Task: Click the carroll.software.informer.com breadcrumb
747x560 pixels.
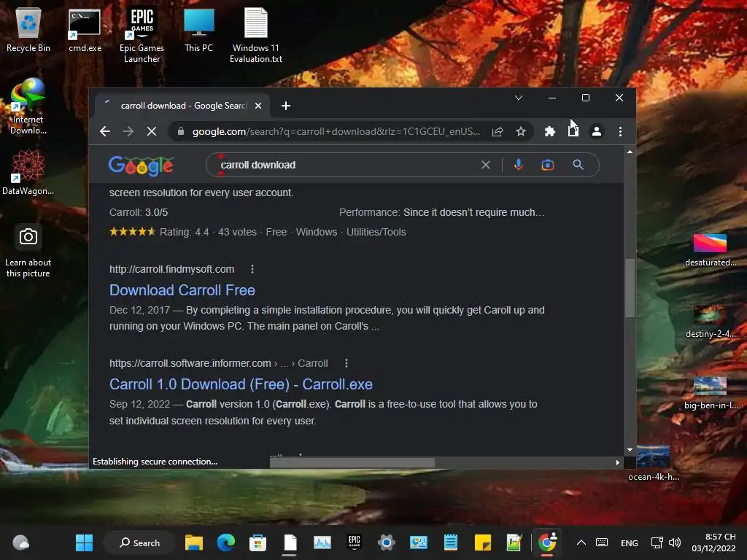Action: click(x=219, y=363)
